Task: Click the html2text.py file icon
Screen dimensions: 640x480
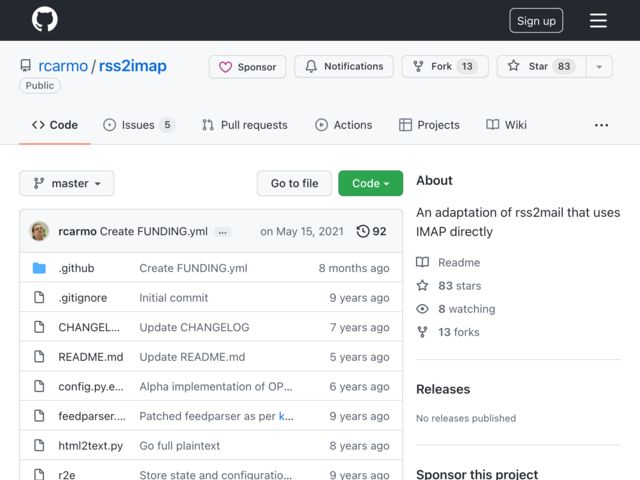Action: [39, 446]
